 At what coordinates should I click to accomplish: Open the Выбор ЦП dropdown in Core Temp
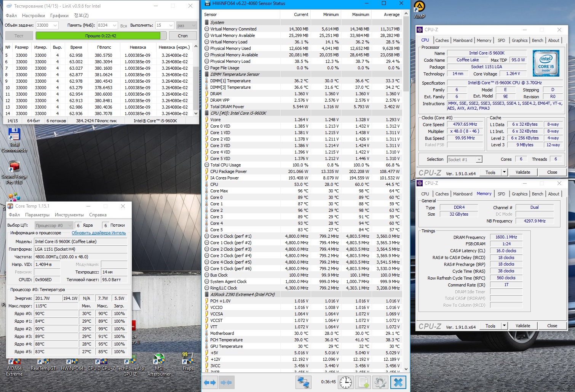coord(54,225)
